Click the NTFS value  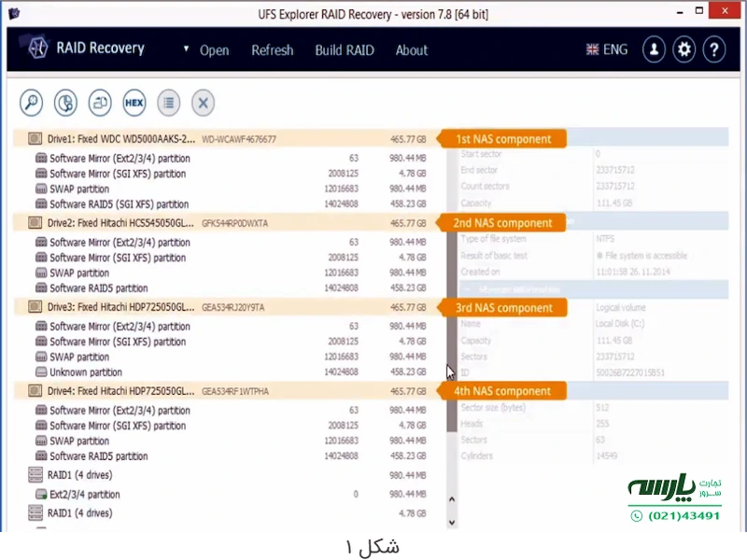coord(605,239)
